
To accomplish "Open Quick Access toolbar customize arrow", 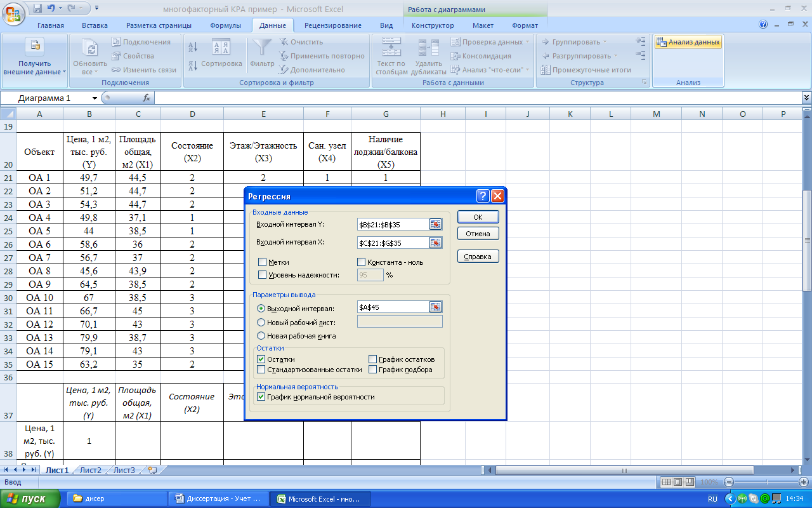I will [x=96, y=8].
